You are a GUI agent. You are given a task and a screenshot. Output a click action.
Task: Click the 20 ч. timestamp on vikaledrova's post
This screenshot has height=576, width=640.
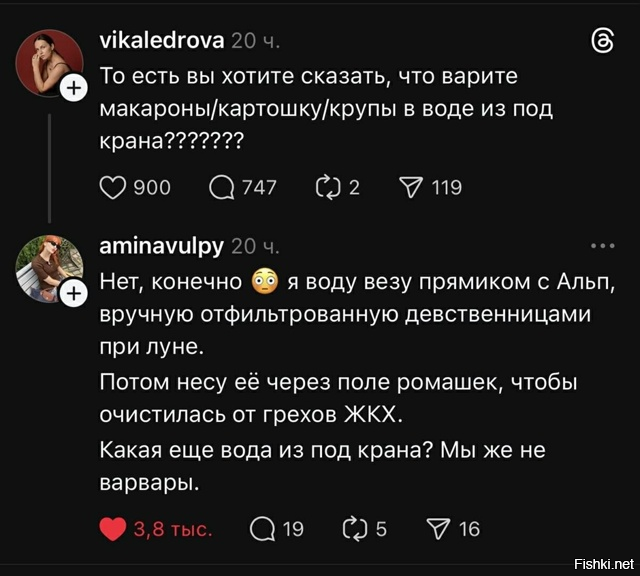click(256, 41)
